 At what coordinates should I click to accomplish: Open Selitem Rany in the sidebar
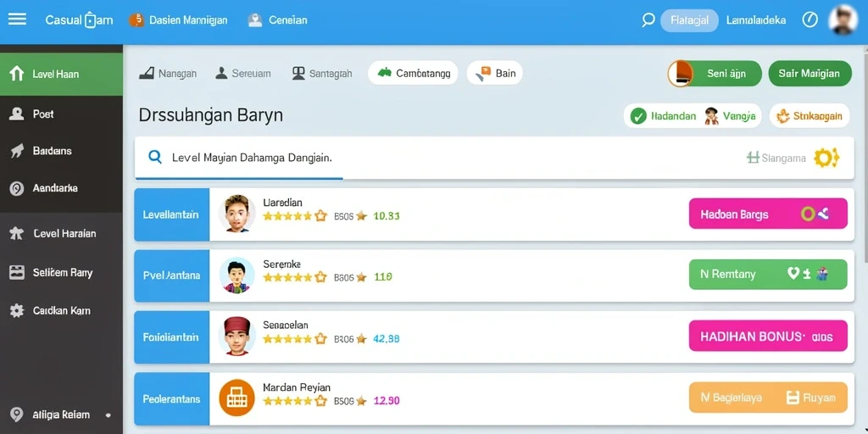point(61,272)
